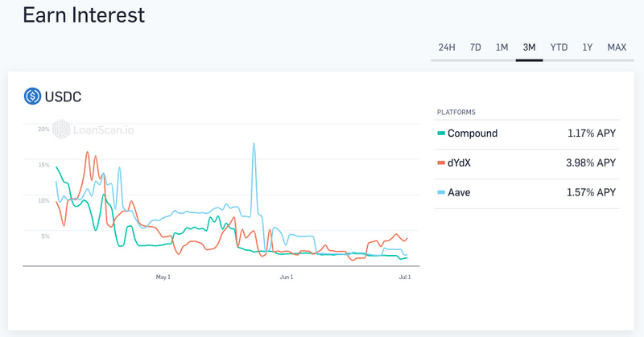Click the USDC coin icon
Image resolution: width=644 pixels, height=337 pixels.
point(32,97)
